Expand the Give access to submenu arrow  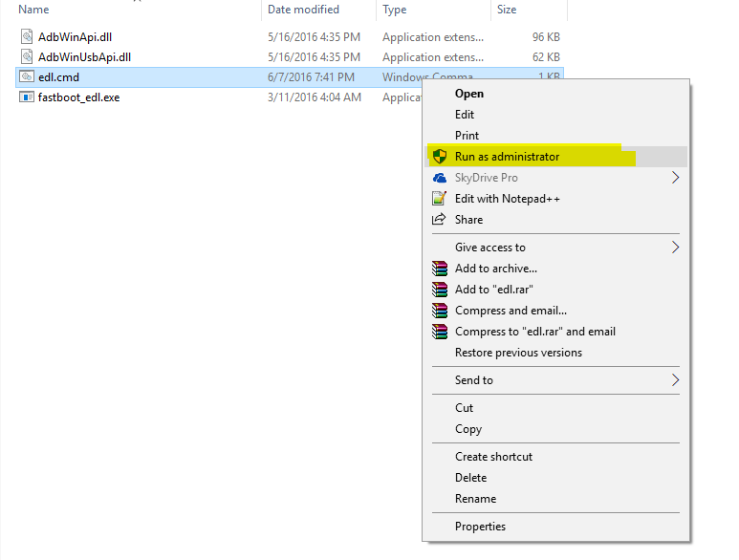[x=675, y=248]
